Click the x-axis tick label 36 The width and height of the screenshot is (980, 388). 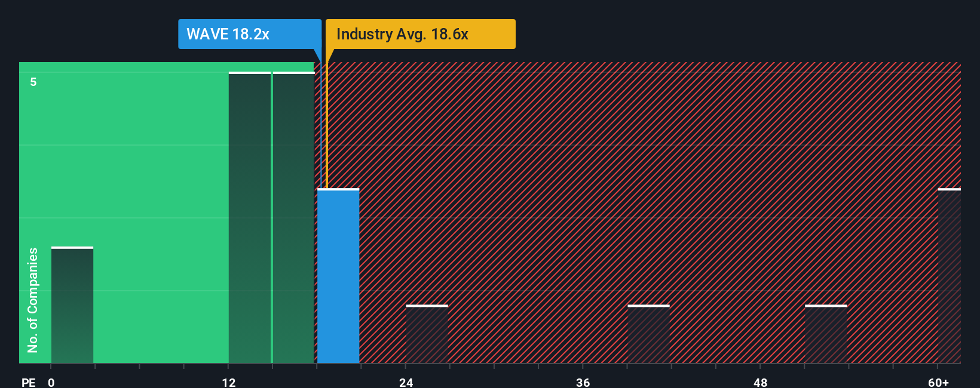click(583, 383)
